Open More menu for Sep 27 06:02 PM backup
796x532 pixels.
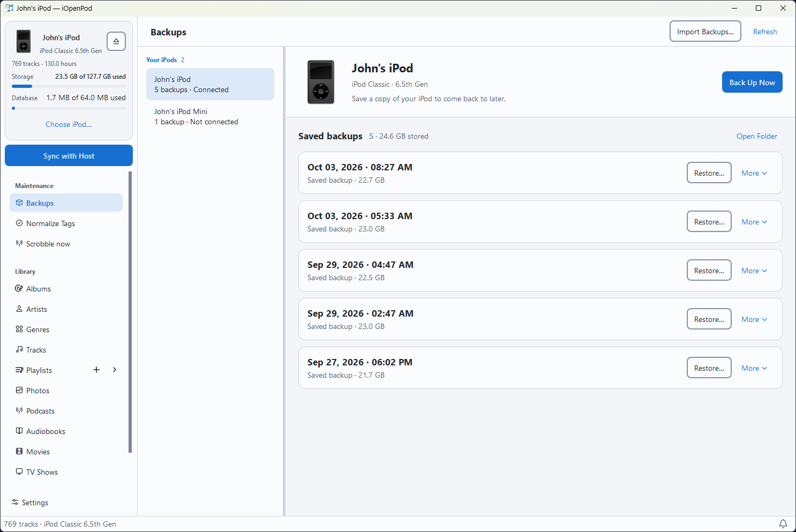click(754, 368)
